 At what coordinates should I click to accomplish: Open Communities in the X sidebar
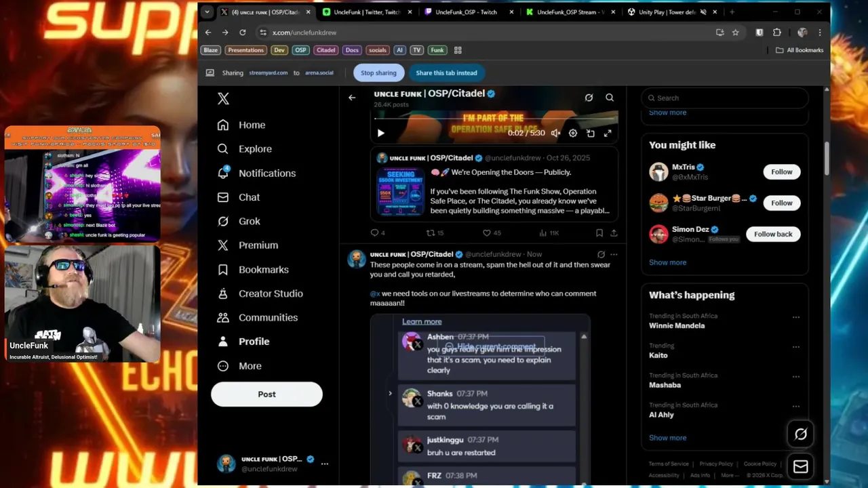click(x=257, y=317)
